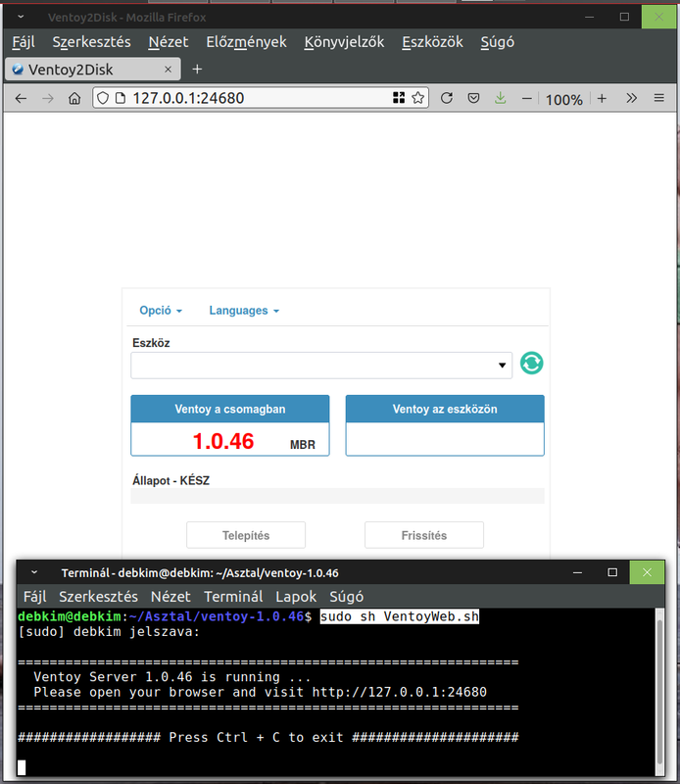Click the MBR label

(303, 445)
